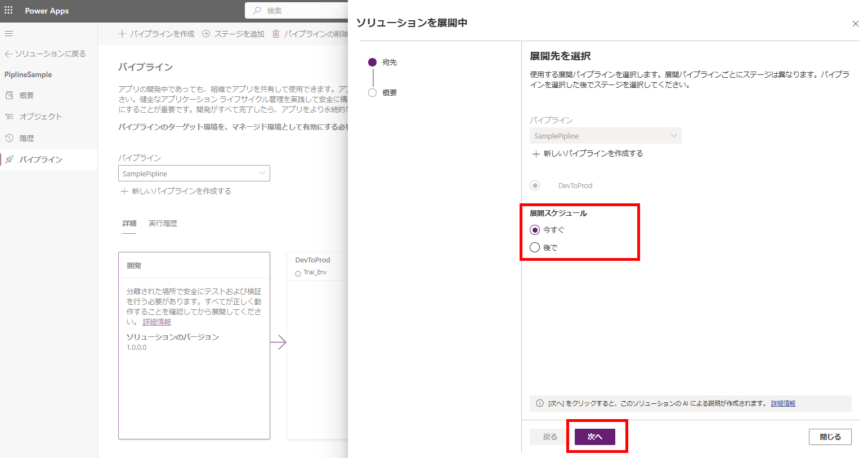Expand the SamplePipline dropdown on main page
The image size is (868, 458).
click(194, 174)
